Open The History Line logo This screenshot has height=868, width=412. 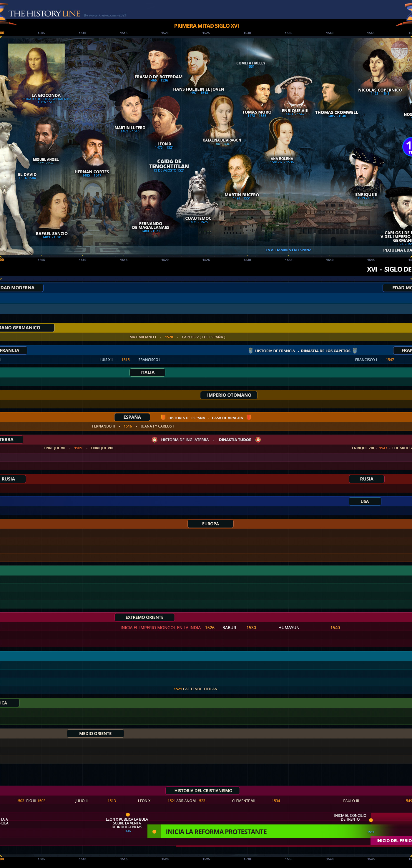pyautogui.click(x=44, y=14)
